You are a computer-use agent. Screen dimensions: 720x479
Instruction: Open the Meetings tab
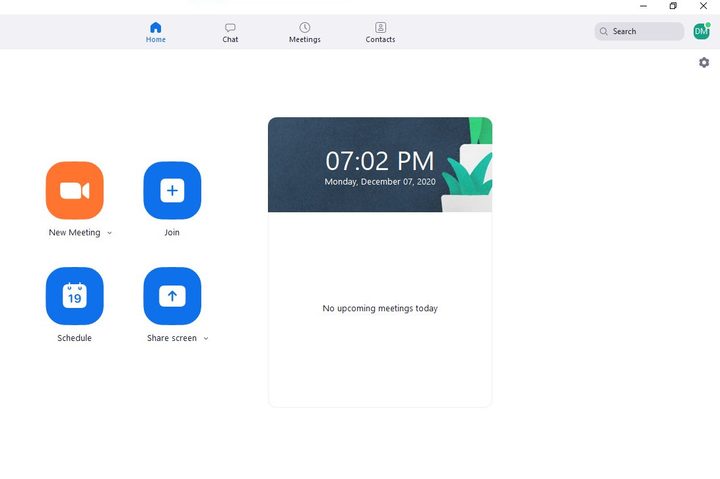click(304, 32)
